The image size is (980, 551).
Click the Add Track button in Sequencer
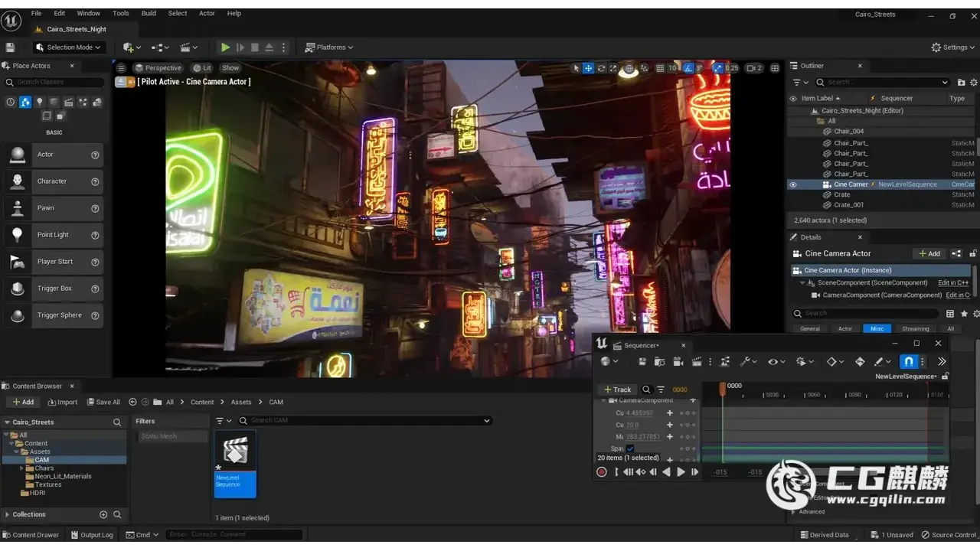[618, 390]
